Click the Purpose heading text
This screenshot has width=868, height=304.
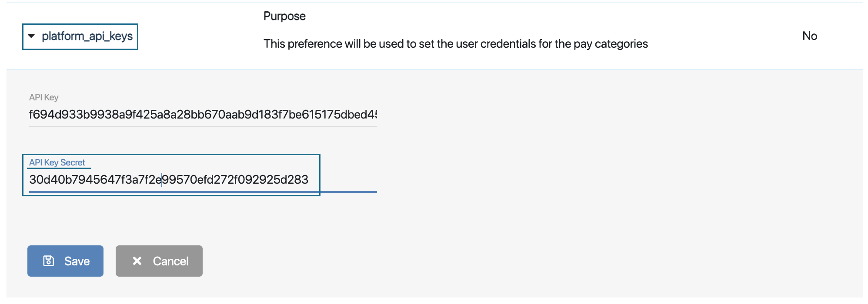[284, 16]
